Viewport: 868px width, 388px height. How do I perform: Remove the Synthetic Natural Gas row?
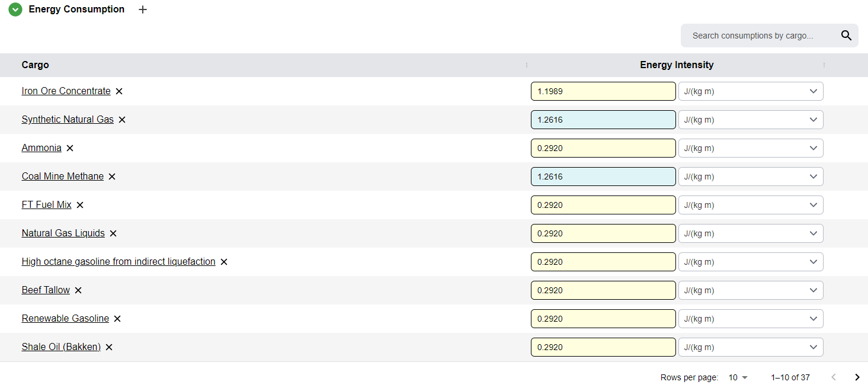pyautogui.click(x=122, y=120)
